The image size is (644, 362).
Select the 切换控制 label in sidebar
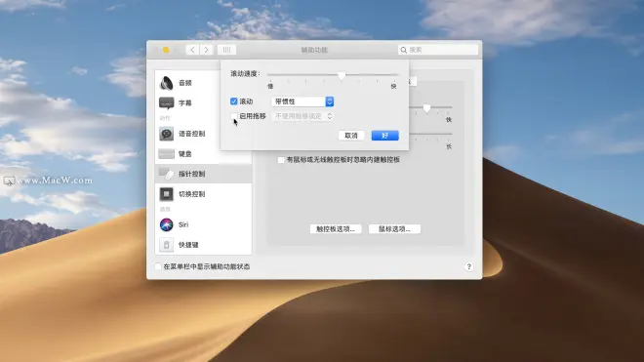(192, 194)
